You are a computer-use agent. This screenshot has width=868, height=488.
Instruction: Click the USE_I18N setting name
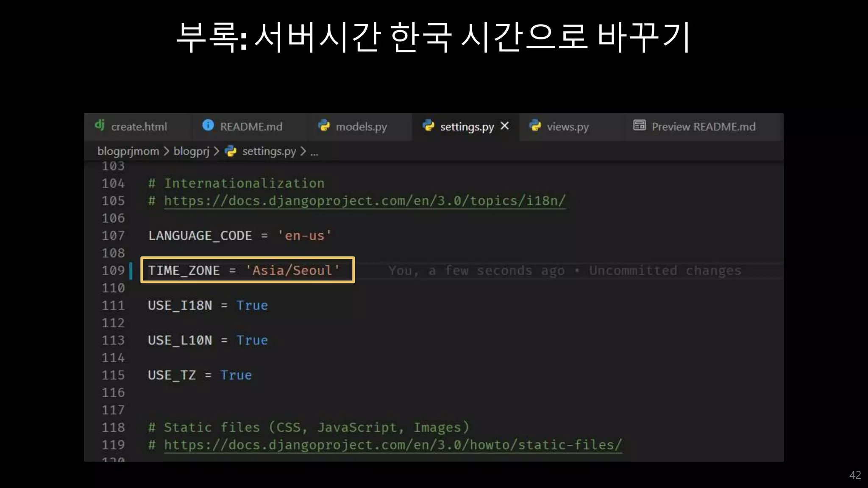[x=180, y=305]
